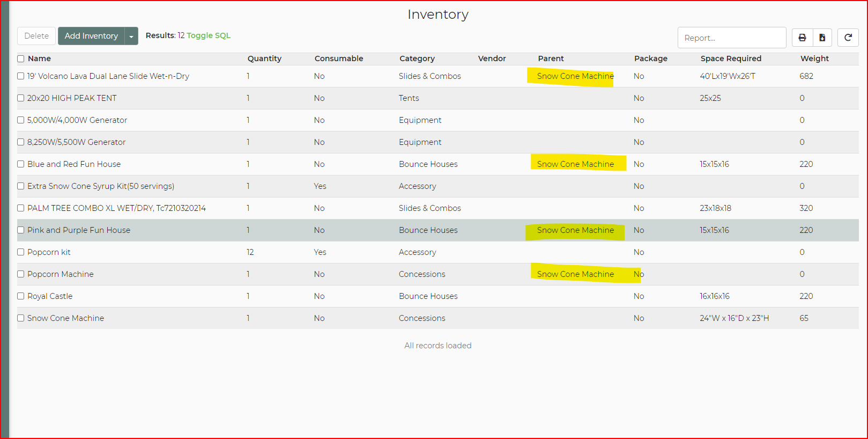Expand the Add Inventory dropdown arrow
868x439 pixels.
coord(131,36)
